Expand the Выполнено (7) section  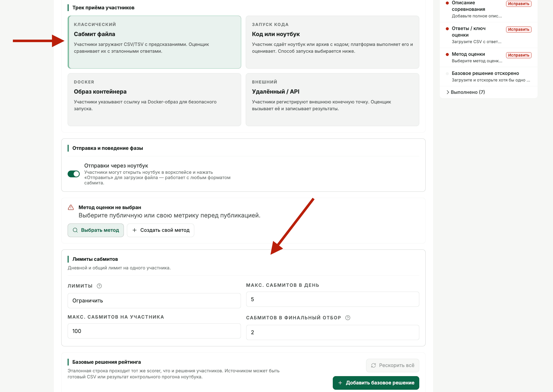point(466,92)
